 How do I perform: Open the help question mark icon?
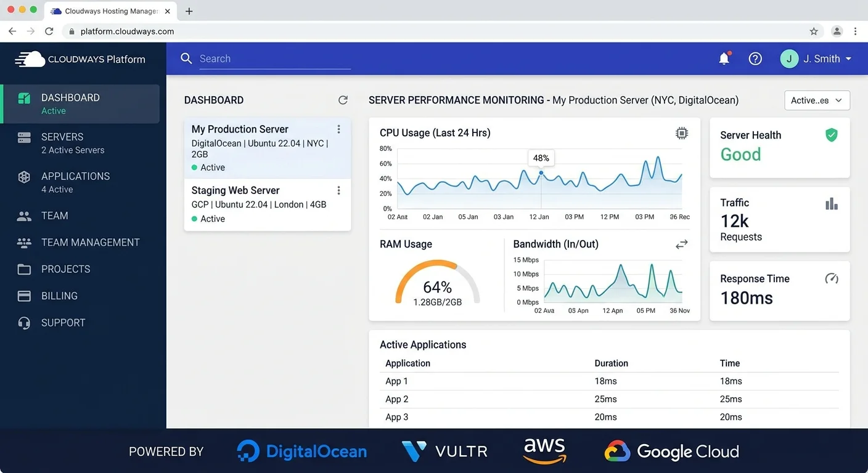click(x=755, y=59)
